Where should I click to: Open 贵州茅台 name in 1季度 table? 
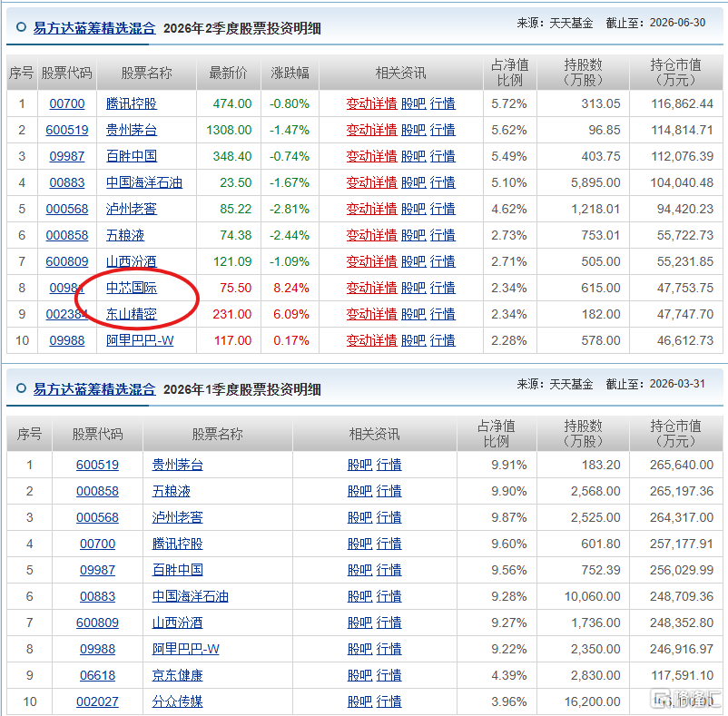coord(177,465)
